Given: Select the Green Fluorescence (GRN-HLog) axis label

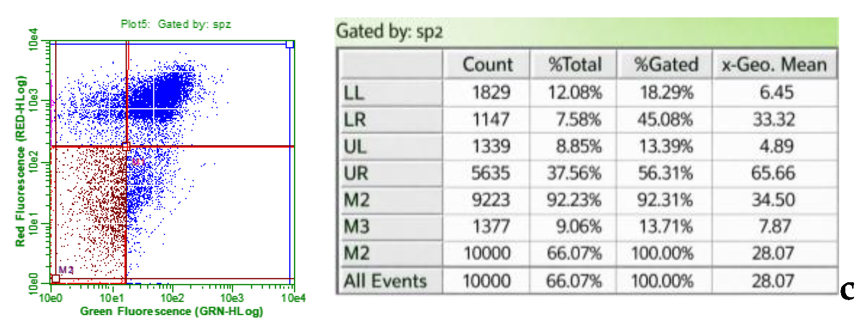Looking at the screenshot, I should 172,311.
